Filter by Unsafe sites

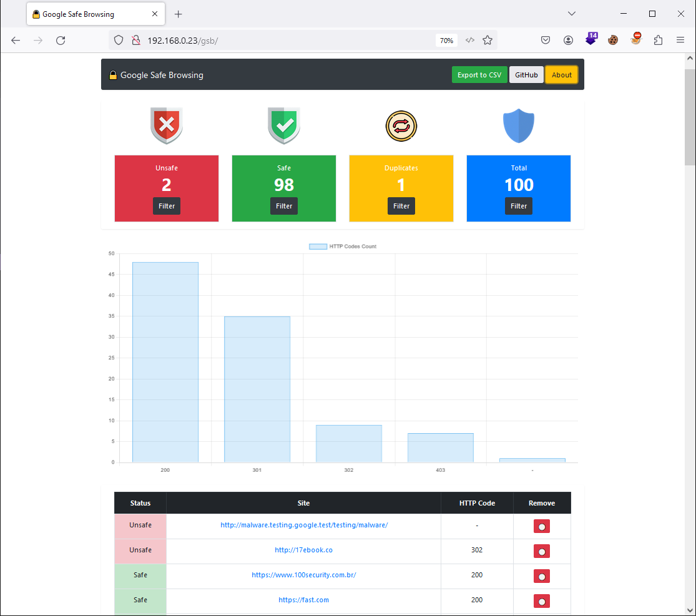click(167, 206)
